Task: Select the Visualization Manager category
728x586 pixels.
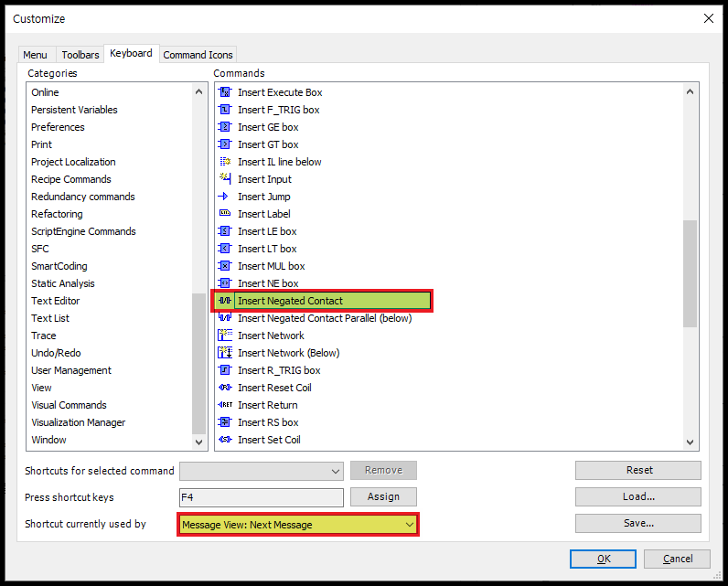Action: click(x=79, y=422)
